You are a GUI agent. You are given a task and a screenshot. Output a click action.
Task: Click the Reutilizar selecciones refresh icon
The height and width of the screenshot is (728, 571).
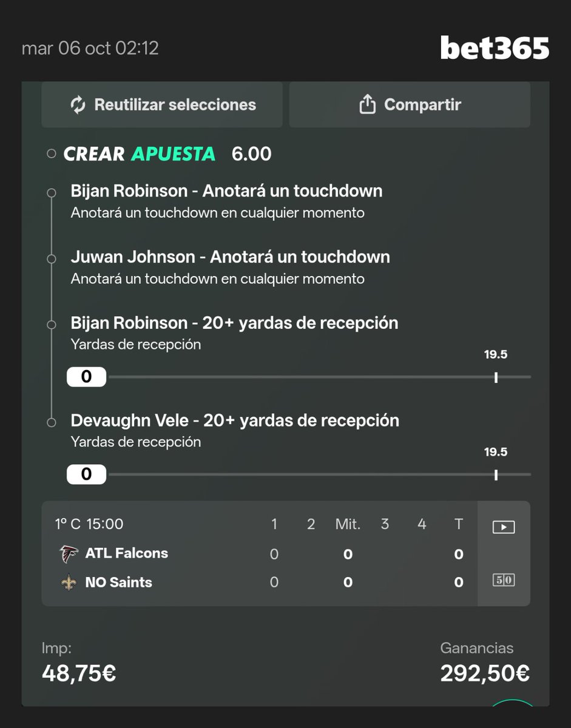pyautogui.click(x=78, y=105)
